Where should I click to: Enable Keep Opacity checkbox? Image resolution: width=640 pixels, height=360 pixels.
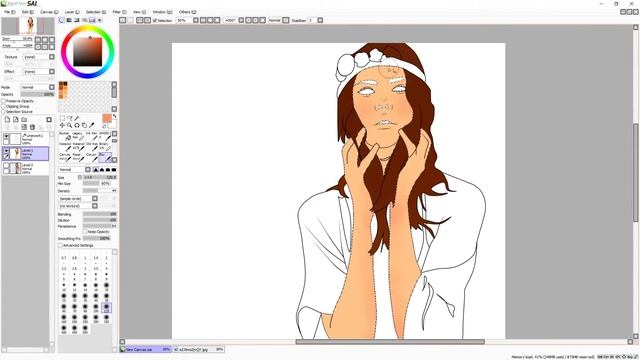click(x=85, y=231)
